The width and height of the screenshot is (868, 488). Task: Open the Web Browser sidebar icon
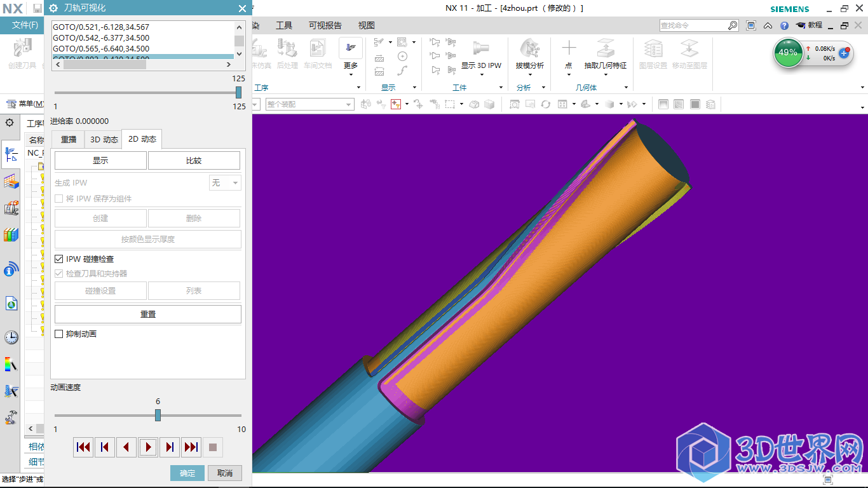(11, 304)
